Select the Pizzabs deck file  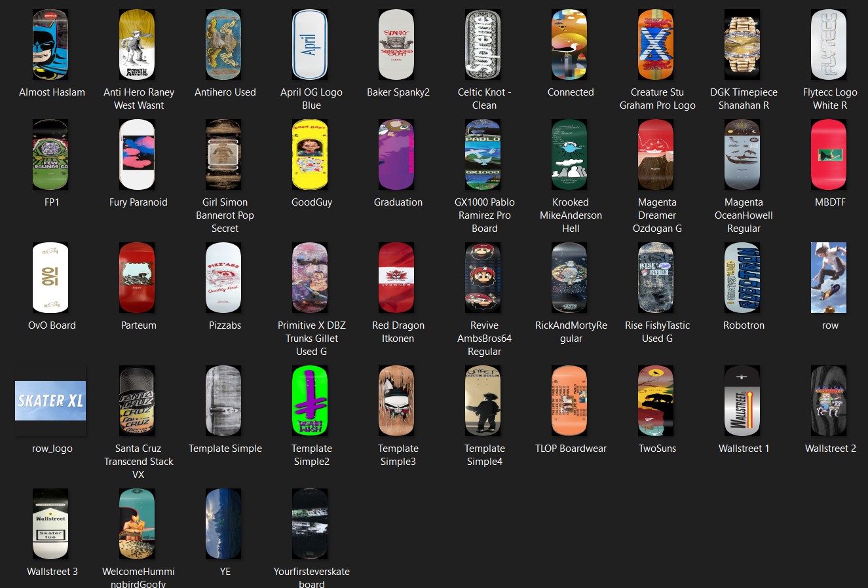[224, 278]
